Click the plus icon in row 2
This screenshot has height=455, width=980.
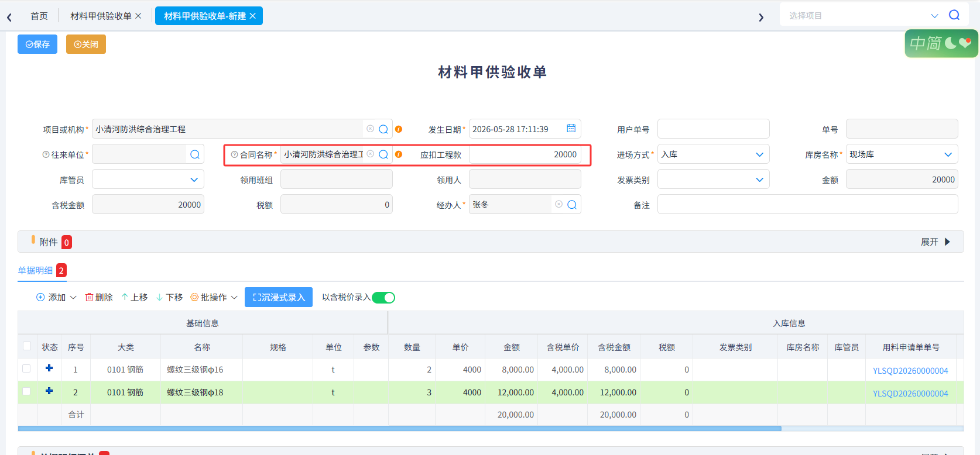pyautogui.click(x=49, y=391)
